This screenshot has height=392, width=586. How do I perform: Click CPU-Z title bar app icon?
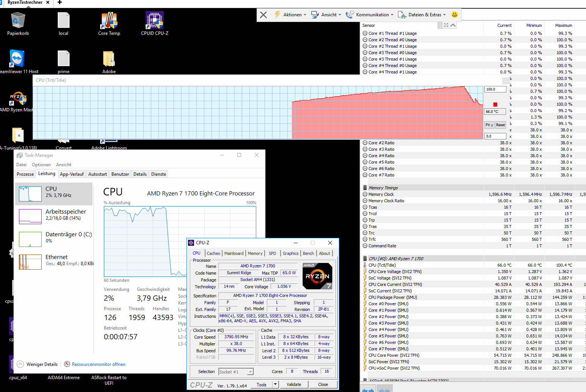click(191, 243)
